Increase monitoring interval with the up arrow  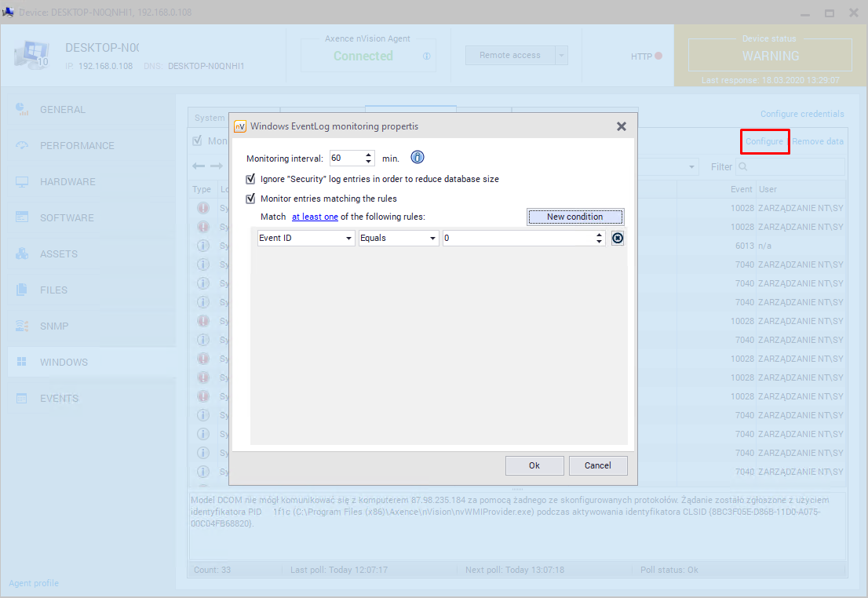click(370, 154)
